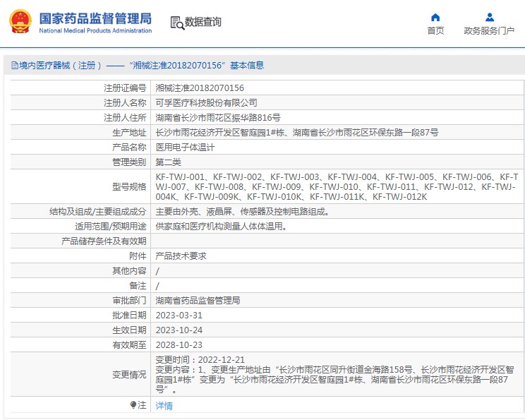This screenshot has height=420, width=525.
Task: Click the product name 医用电子体温计
Action: pyautogui.click(x=185, y=148)
